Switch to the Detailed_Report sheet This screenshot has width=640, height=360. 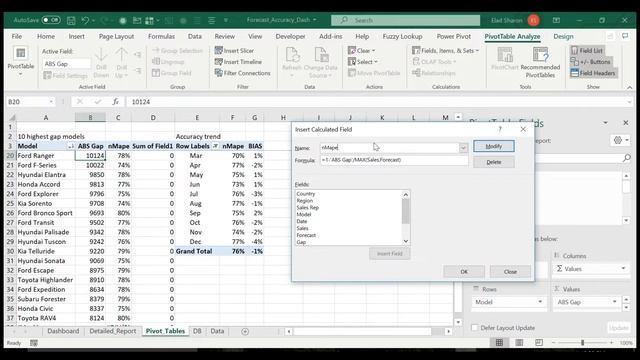[x=113, y=331]
